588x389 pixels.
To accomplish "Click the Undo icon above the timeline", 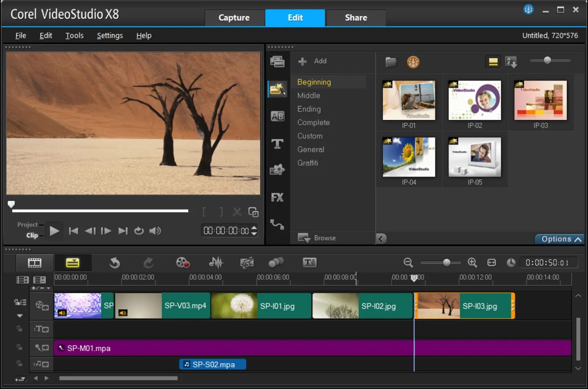I will click(x=115, y=263).
